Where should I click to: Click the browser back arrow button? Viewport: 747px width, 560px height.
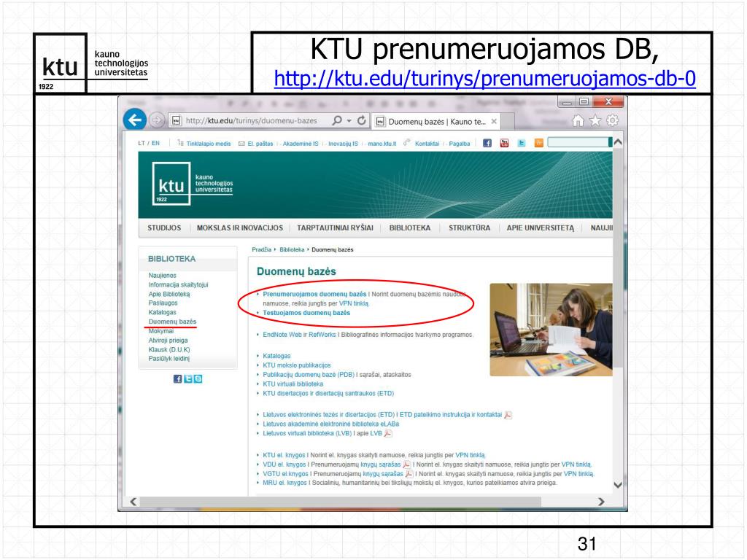pos(135,120)
